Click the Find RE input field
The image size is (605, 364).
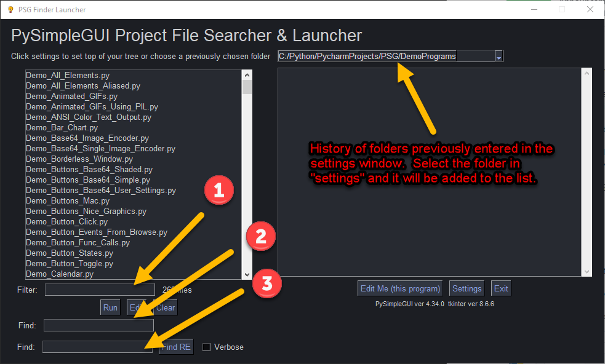click(97, 347)
